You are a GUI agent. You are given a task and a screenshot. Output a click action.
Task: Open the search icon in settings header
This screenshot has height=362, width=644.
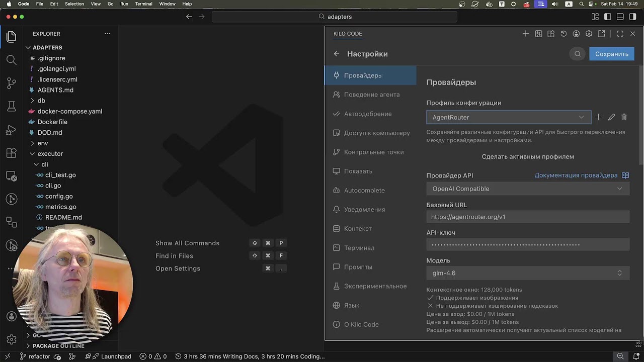tap(578, 54)
